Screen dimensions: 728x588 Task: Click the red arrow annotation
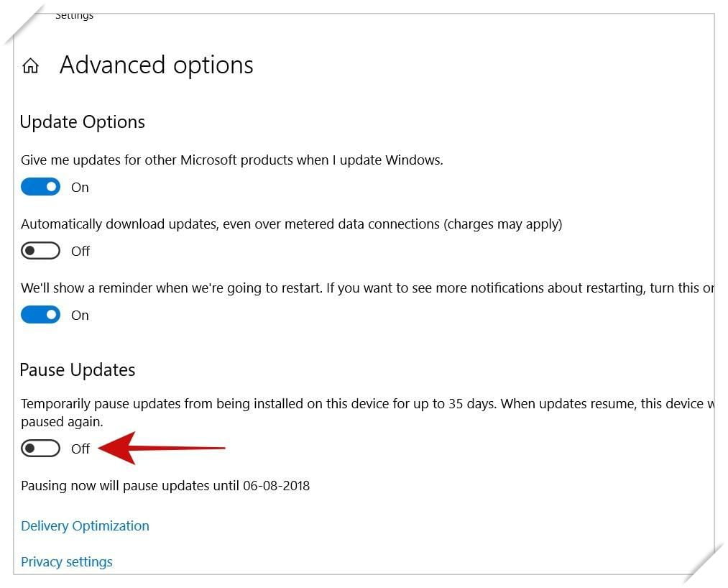pos(162,449)
